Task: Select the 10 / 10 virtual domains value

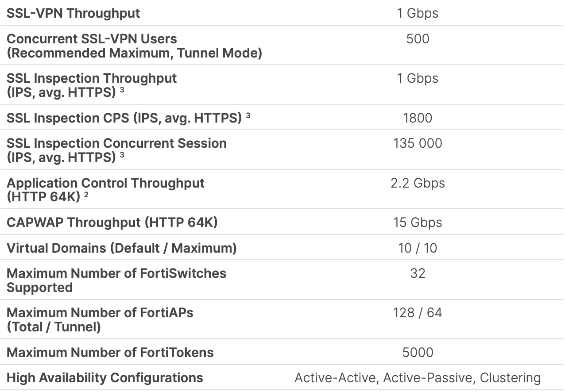Action: point(418,248)
